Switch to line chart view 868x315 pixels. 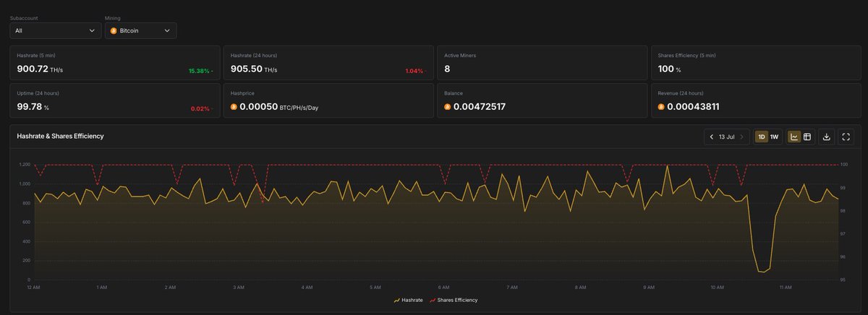point(794,137)
